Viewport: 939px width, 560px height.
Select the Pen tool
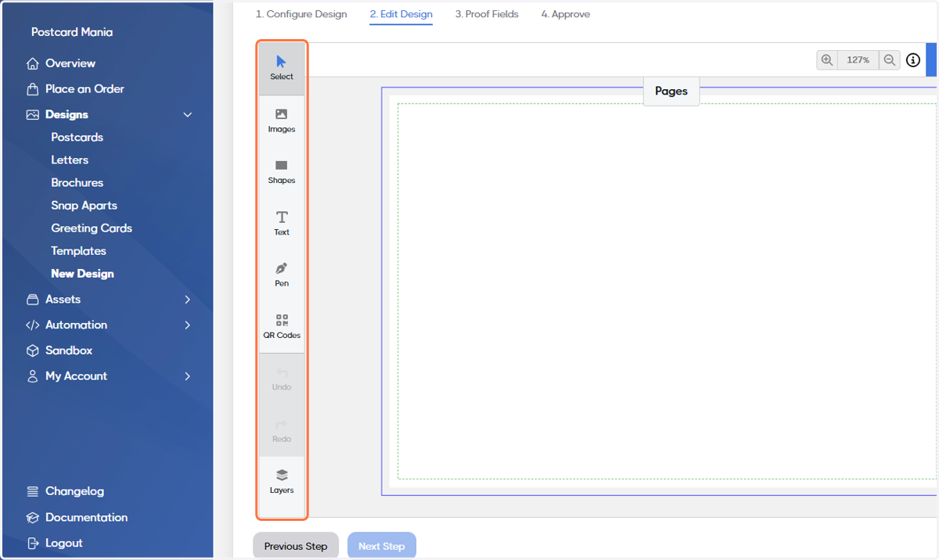tap(282, 275)
